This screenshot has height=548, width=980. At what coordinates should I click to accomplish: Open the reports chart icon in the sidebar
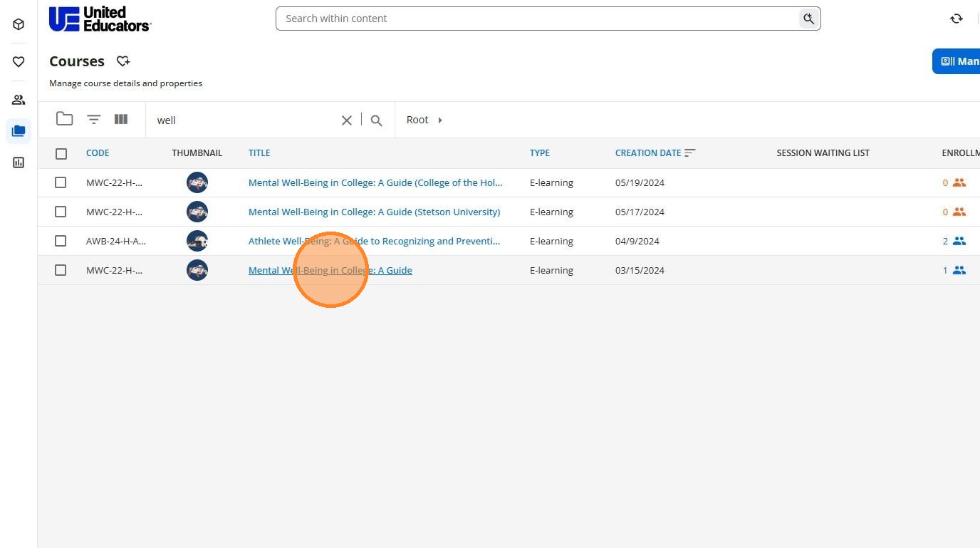point(19,162)
